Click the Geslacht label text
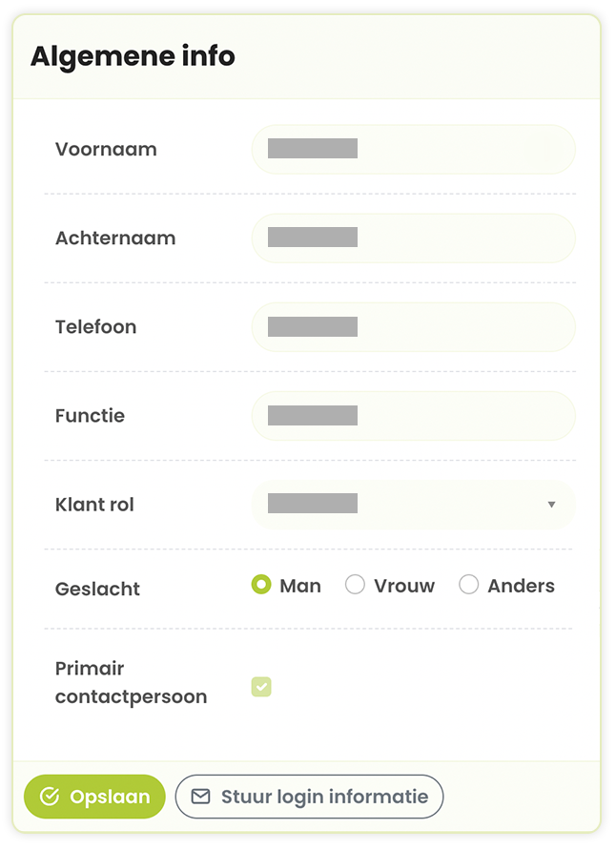Screen dimensions: 616x850 (x=97, y=589)
